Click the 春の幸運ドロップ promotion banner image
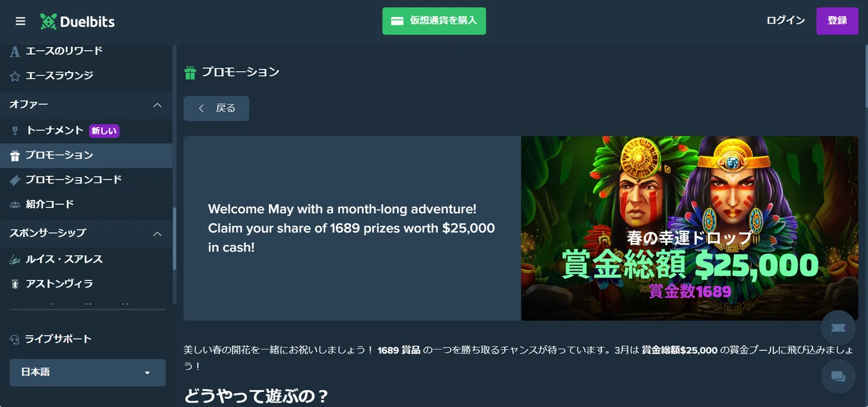This screenshot has width=868, height=407. pos(689,228)
